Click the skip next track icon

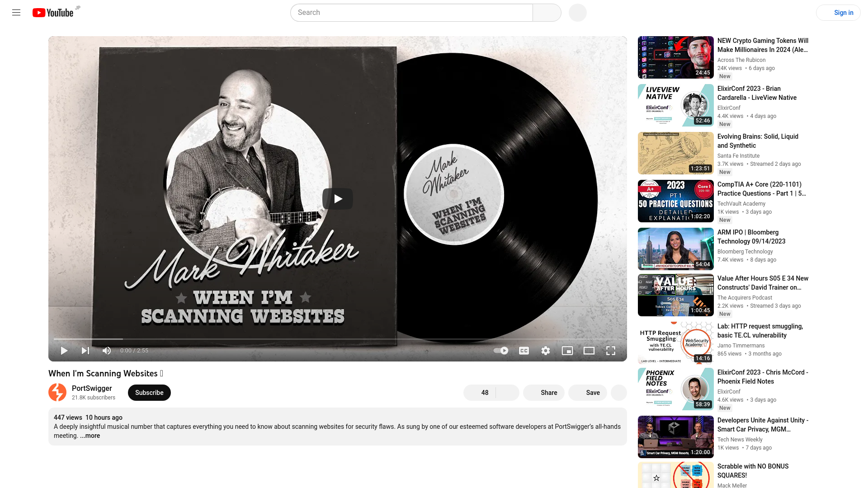(85, 350)
